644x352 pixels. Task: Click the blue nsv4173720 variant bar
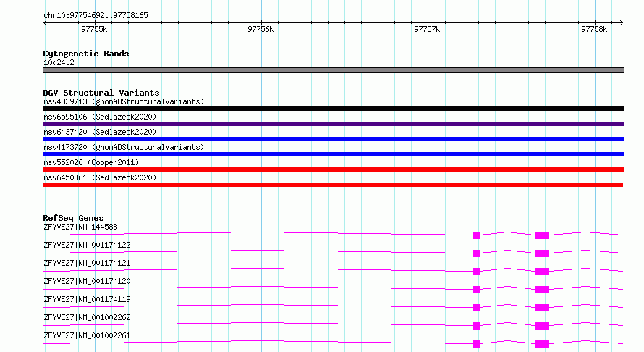click(x=333, y=154)
